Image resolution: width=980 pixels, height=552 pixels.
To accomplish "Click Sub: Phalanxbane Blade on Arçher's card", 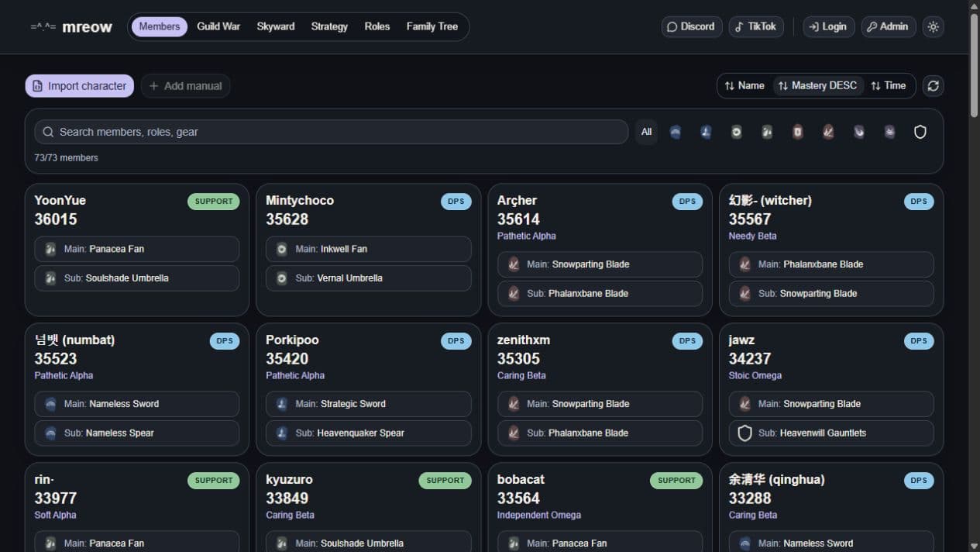I will [600, 294].
